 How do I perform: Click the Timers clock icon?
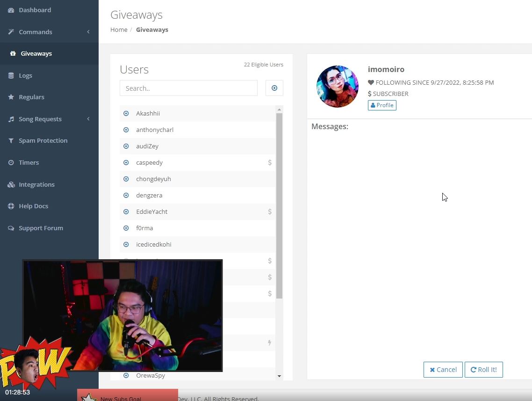click(x=11, y=163)
